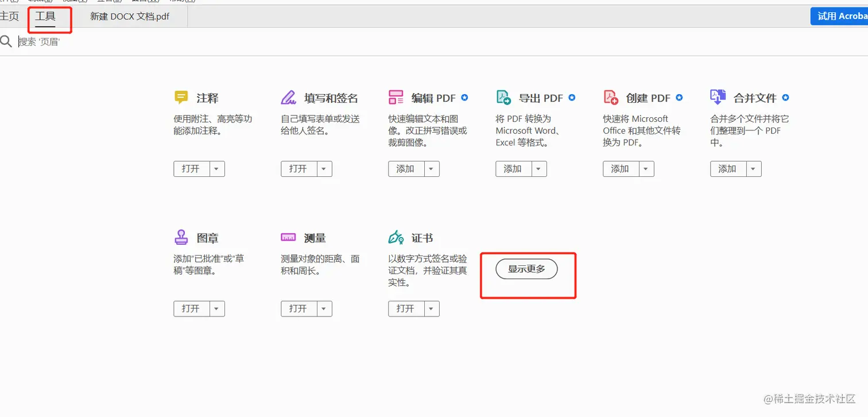Viewport: 868px width, 417px height.
Task: Open the 注释 comment tool icon
Action: (x=181, y=98)
